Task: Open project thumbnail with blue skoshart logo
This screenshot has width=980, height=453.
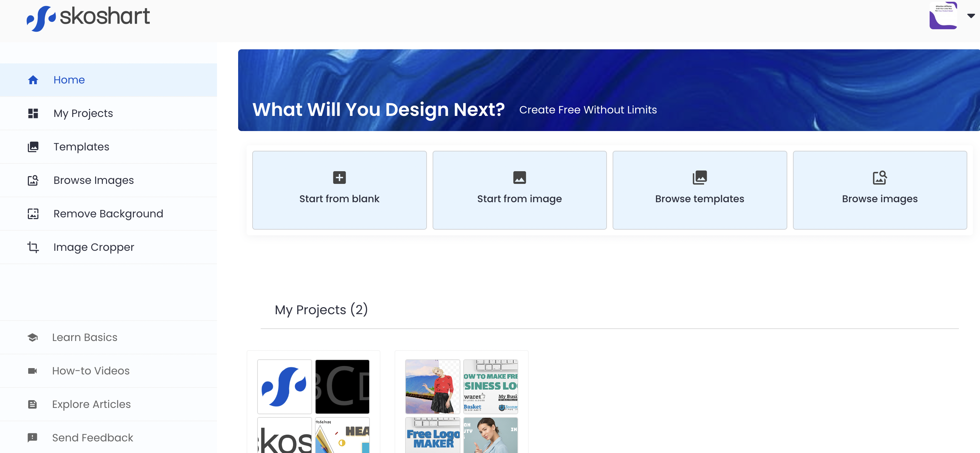Action: tap(285, 387)
